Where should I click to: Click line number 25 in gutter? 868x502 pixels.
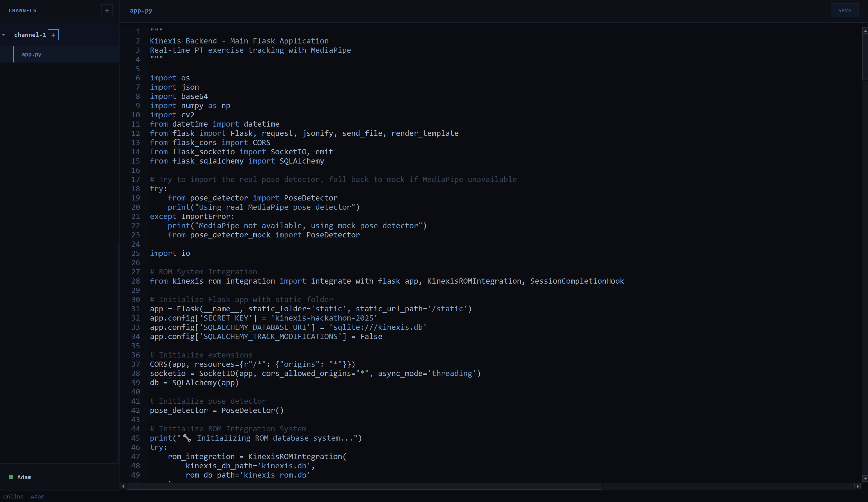(x=136, y=253)
